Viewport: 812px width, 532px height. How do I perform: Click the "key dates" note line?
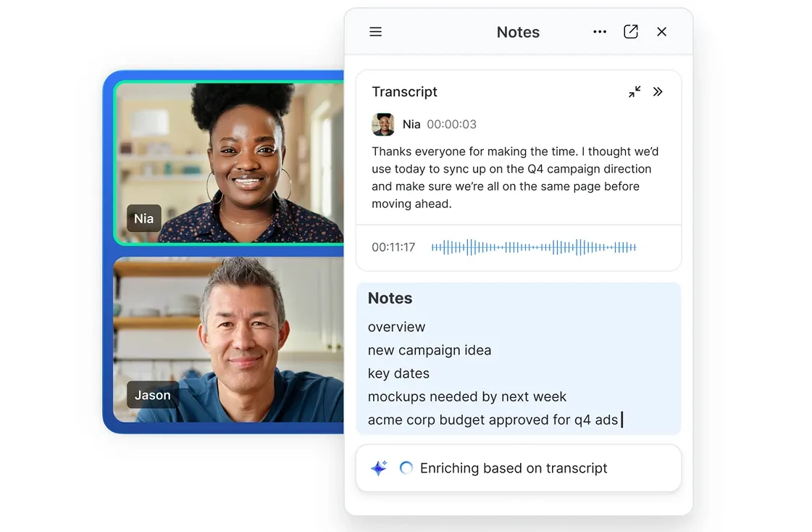click(x=398, y=373)
